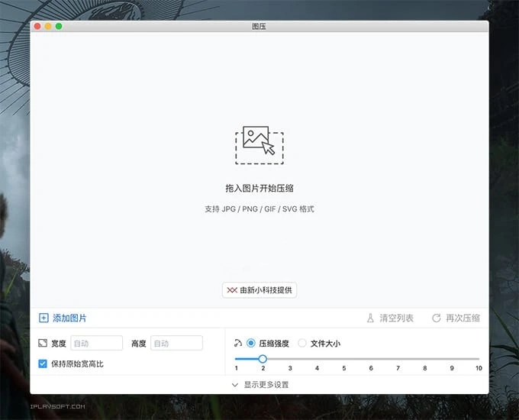Click slider tick label 1
The width and height of the screenshot is (519, 420).
[237, 368]
